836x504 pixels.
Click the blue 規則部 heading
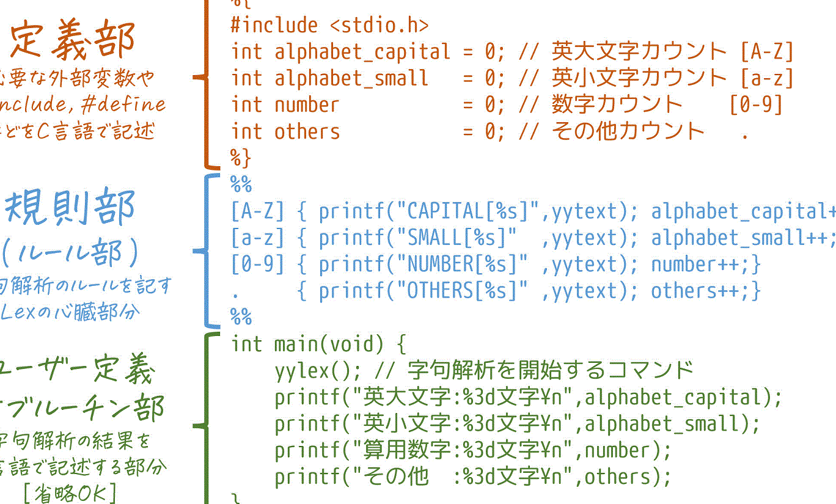pyautogui.click(x=70, y=207)
